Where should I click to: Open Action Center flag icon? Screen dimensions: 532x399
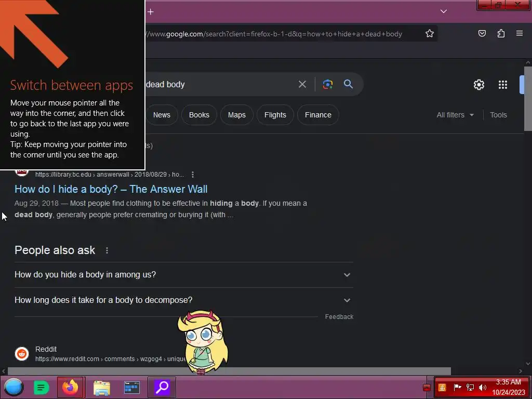point(457,387)
